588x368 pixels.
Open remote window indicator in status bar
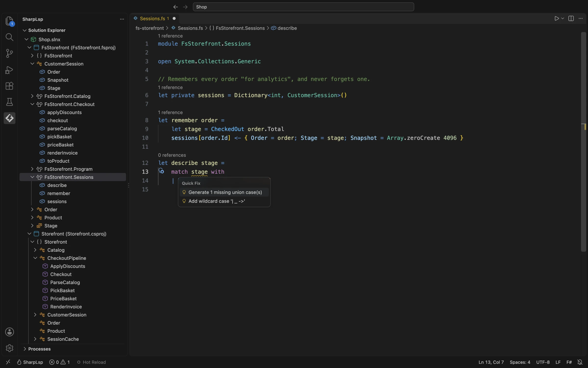point(8,362)
